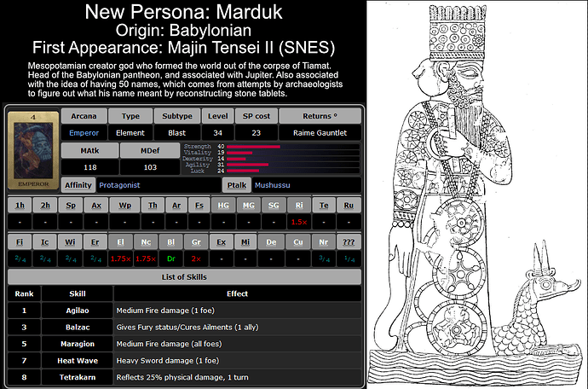This screenshot has height=389, width=588.
Task: Select the Heat Wave skill row
Action: 184,361
